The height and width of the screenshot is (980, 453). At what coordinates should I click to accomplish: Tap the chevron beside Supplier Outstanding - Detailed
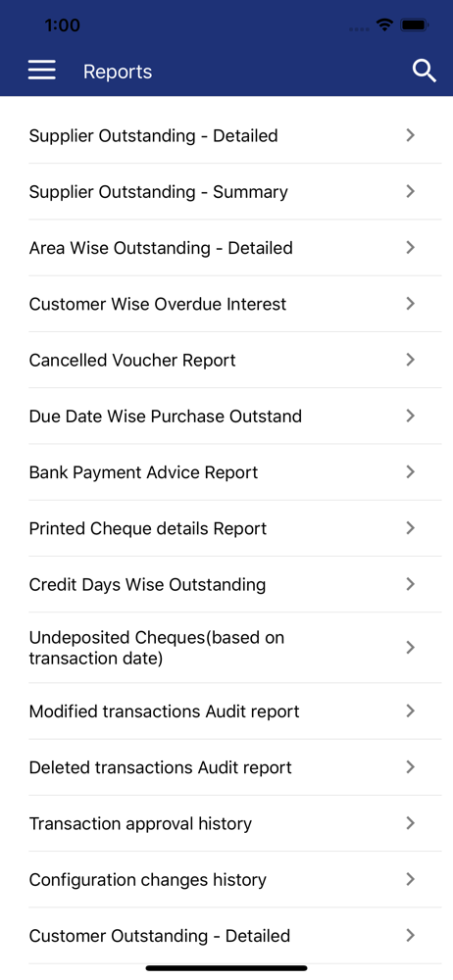coord(411,135)
